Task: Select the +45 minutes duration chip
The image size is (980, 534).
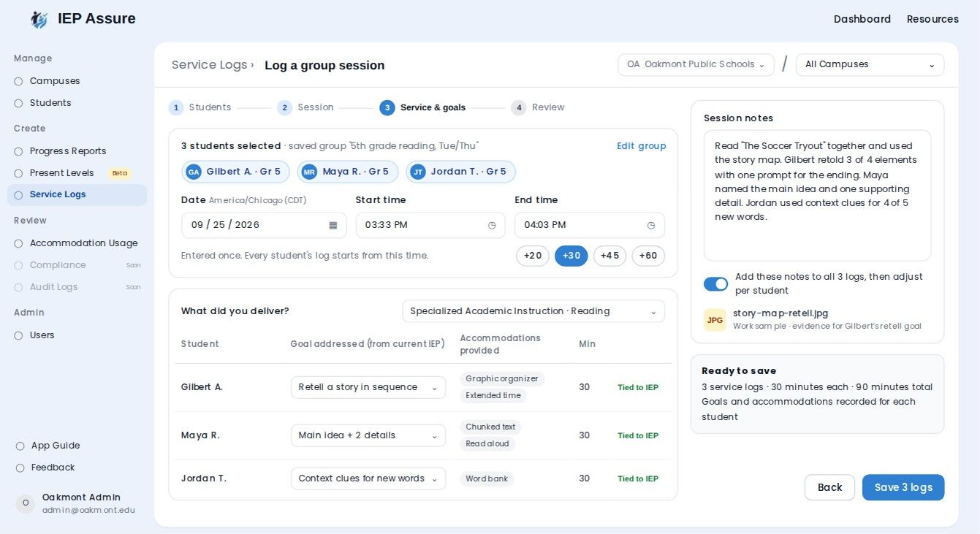Action: (x=609, y=256)
